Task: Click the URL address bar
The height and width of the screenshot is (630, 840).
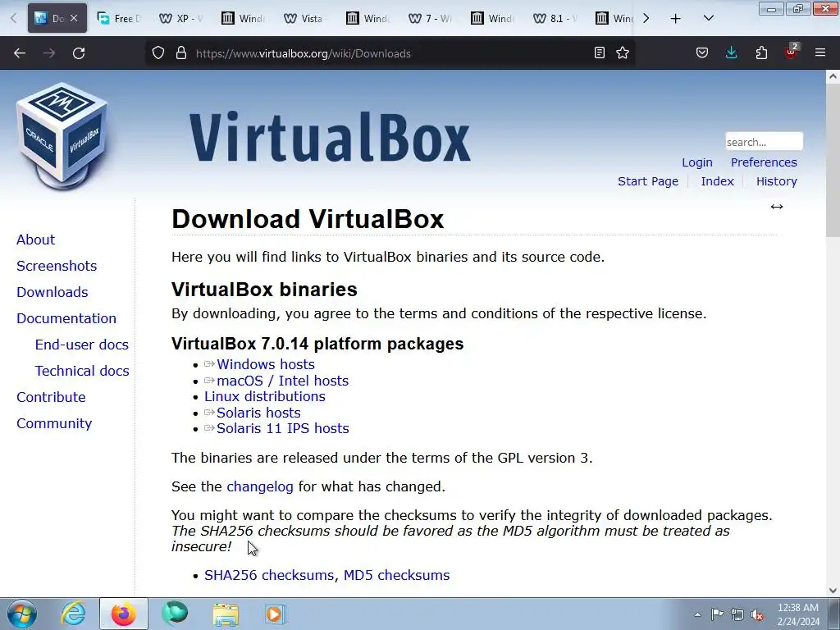Action: [391, 53]
